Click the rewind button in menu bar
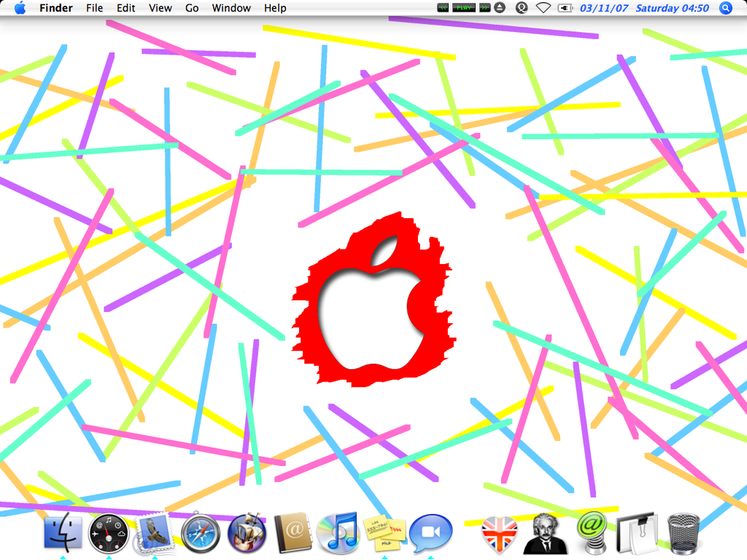This screenshot has height=560, width=747. pos(443,7)
